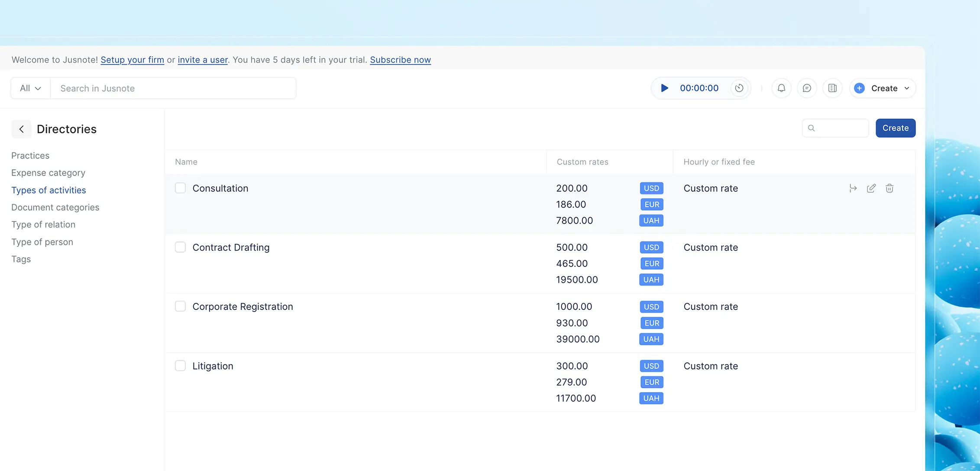
Task: Click the blue Create button
Action: click(896, 128)
